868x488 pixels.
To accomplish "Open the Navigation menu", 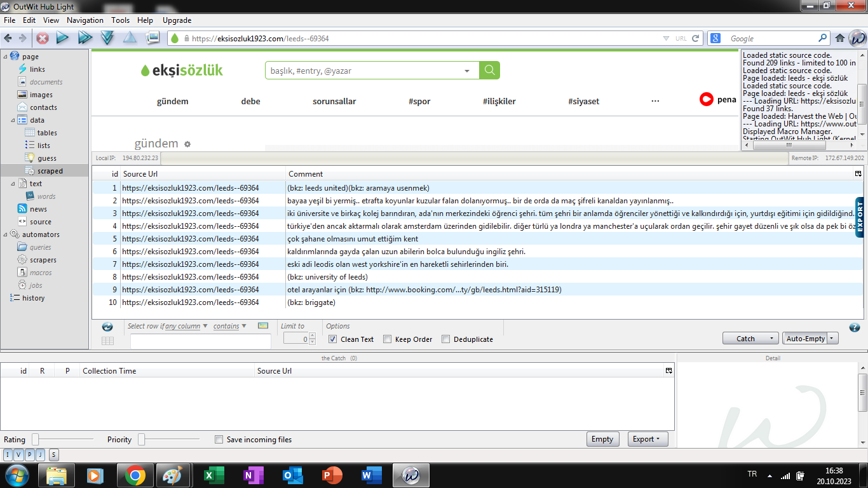I will pos(85,20).
